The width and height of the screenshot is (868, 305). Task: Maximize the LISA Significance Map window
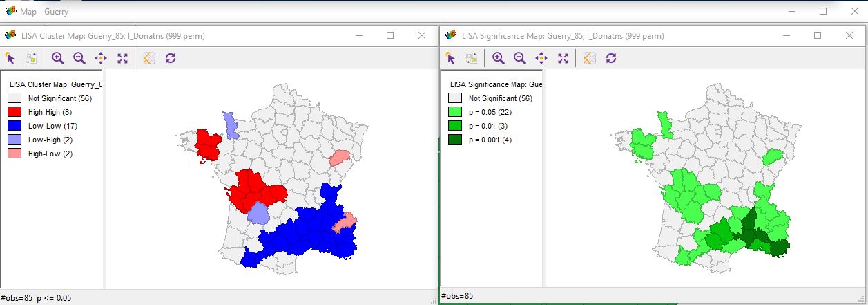pyautogui.click(x=818, y=35)
